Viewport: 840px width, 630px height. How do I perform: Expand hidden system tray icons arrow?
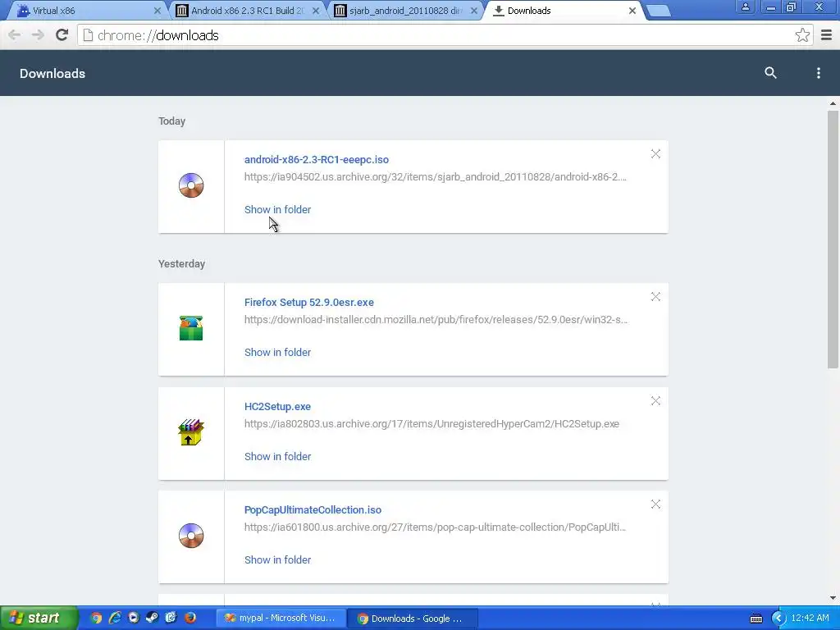(x=778, y=619)
